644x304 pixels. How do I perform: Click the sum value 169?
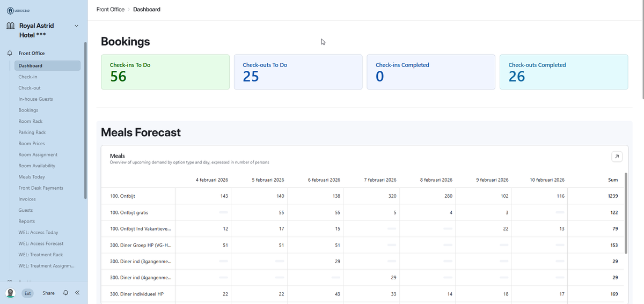[614, 294]
